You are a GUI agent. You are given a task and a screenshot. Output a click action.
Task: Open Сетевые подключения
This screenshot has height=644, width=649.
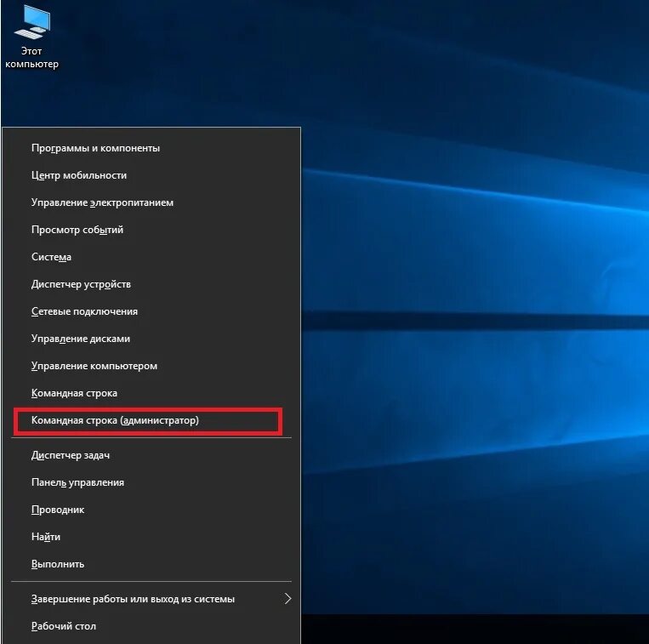coord(151,311)
